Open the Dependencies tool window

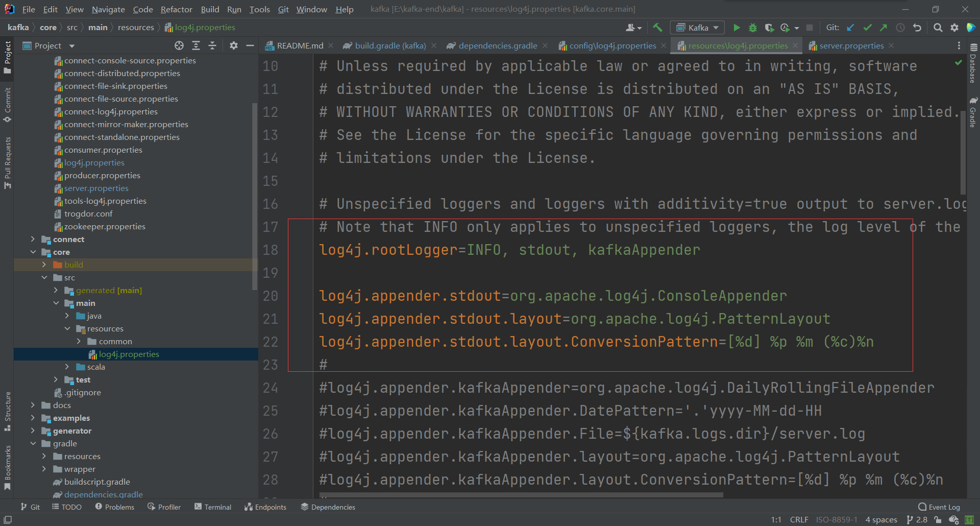click(328, 507)
